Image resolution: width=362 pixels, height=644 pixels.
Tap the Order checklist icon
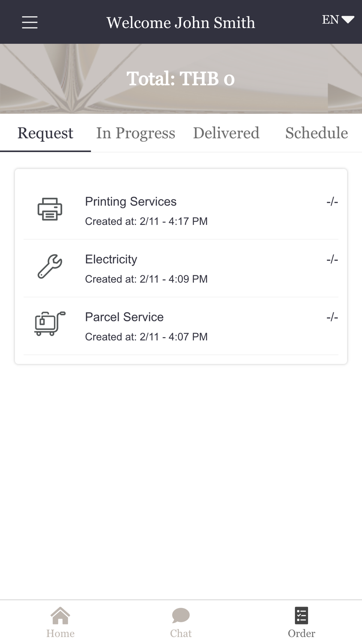pyautogui.click(x=301, y=615)
